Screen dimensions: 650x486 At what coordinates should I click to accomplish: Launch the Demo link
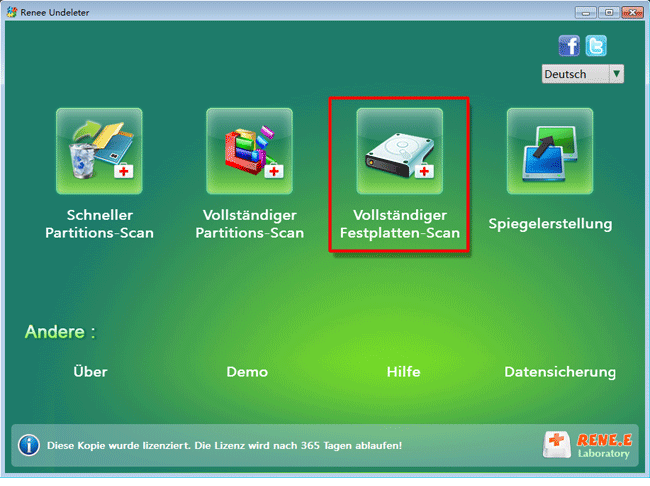click(x=247, y=372)
